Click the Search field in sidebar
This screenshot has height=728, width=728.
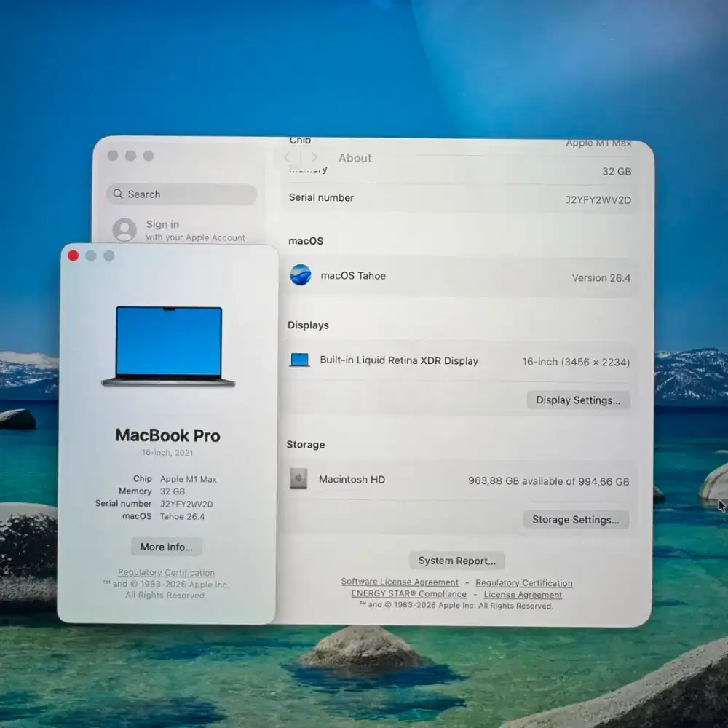[181, 194]
